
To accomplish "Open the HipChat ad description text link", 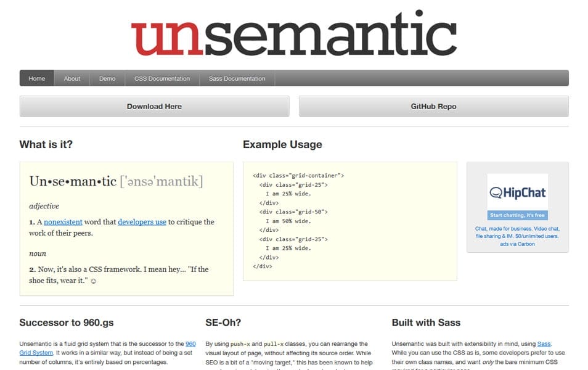I will click(518, 232).
